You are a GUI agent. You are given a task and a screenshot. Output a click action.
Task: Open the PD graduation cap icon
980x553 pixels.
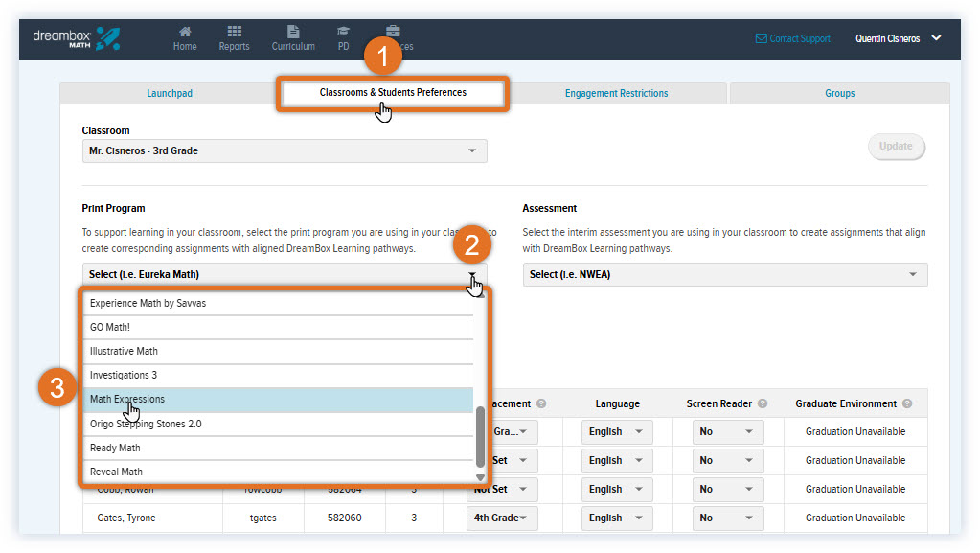pyautogui.click(x=343, y=32)
